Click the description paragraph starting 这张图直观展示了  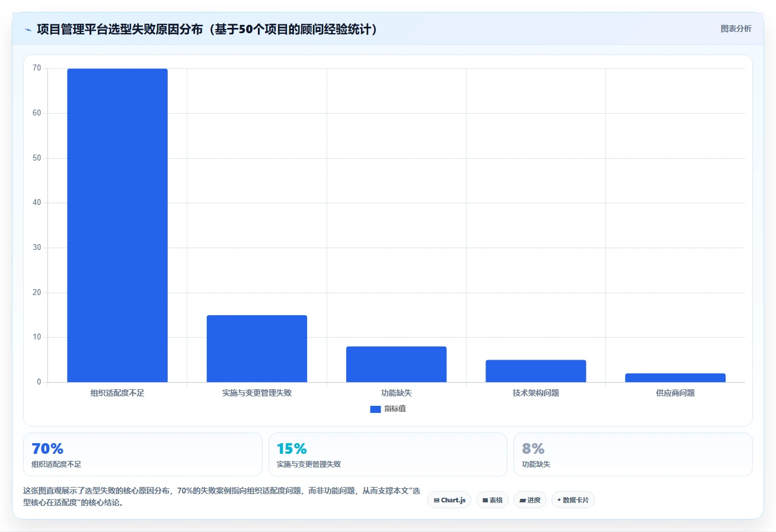pos(221,497)
